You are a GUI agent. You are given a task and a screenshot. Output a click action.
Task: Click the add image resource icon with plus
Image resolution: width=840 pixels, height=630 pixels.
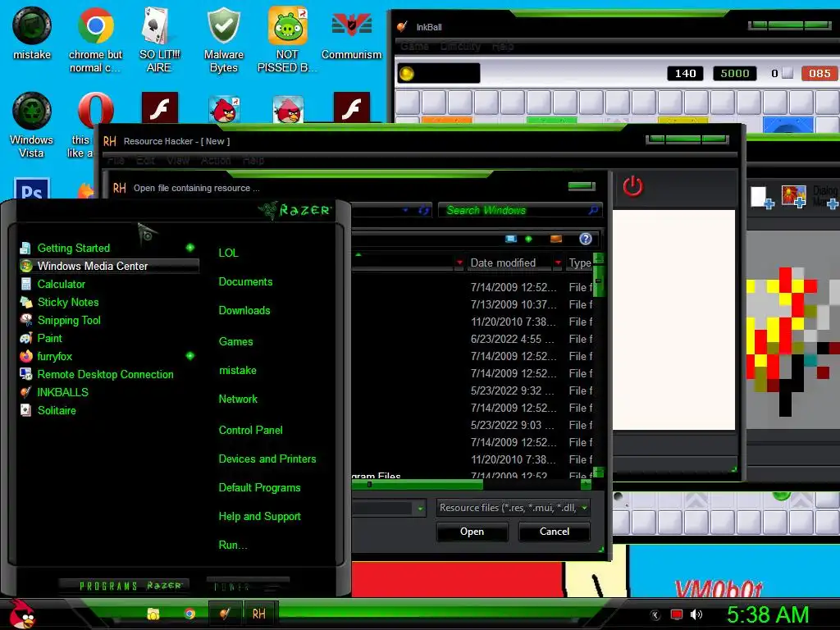[794, 197]
